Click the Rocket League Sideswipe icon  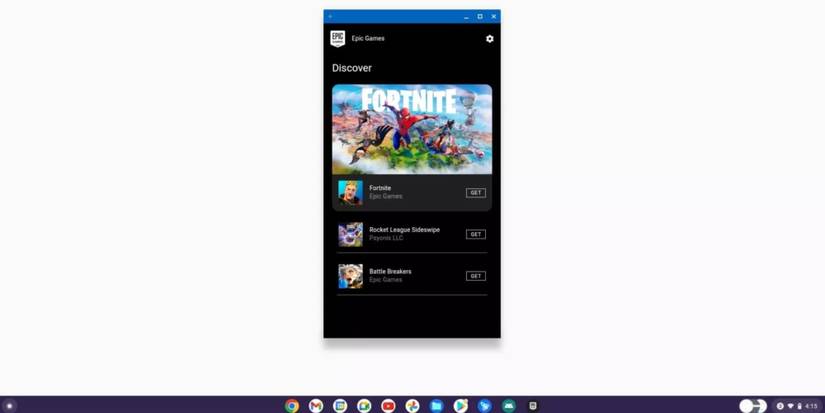click(350, 234)
